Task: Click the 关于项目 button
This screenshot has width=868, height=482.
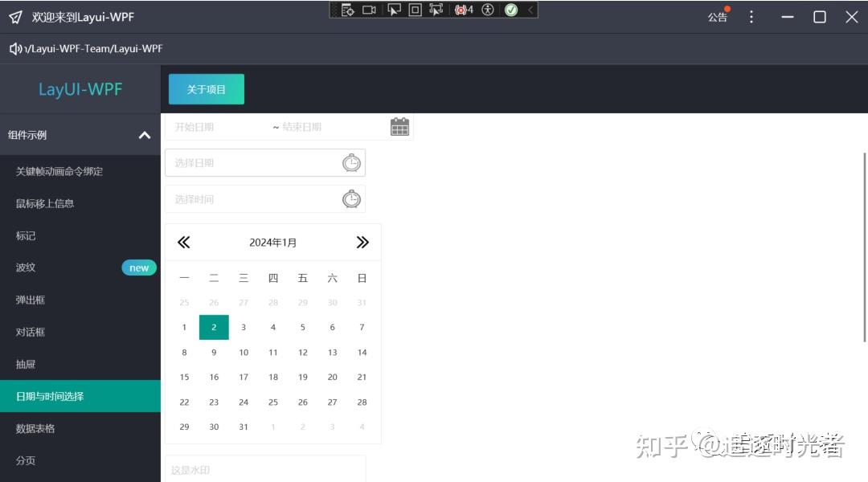Action: [x=206, y=89]
